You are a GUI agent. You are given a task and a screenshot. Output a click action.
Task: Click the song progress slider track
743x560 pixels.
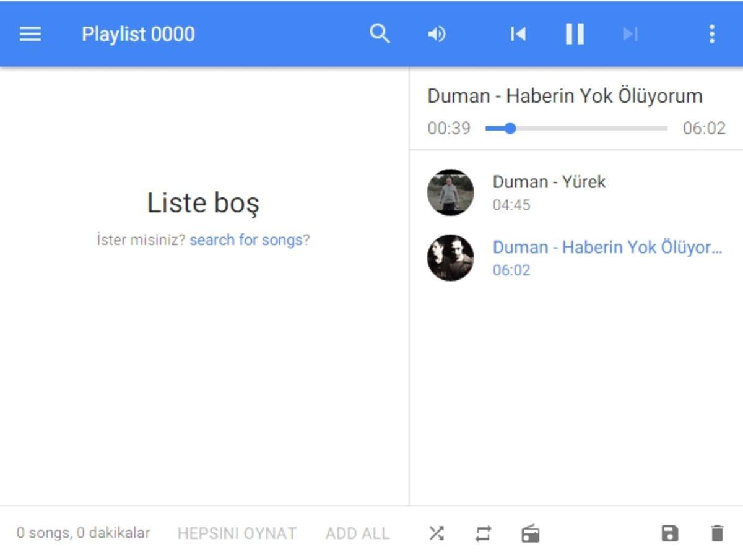coord(576,129)
